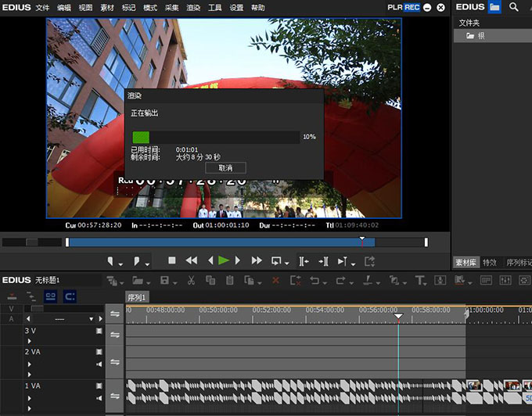The width and height of the screenshot is (532, 416).
Task: Click the blue folder icon in bin header
Action: [494, 7]
